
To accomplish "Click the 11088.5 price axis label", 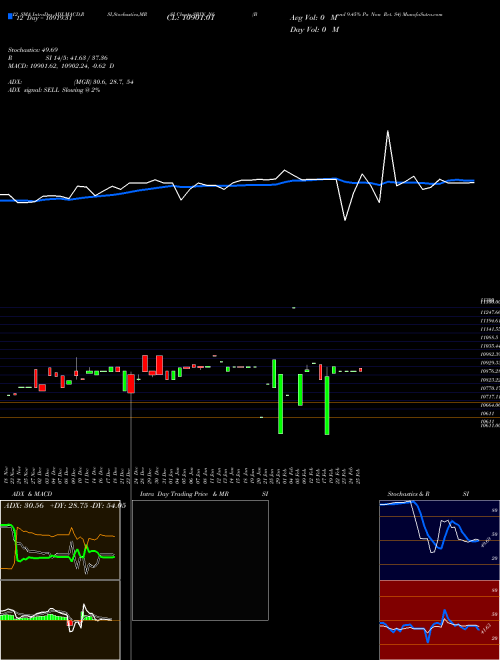I will (489, 338).
